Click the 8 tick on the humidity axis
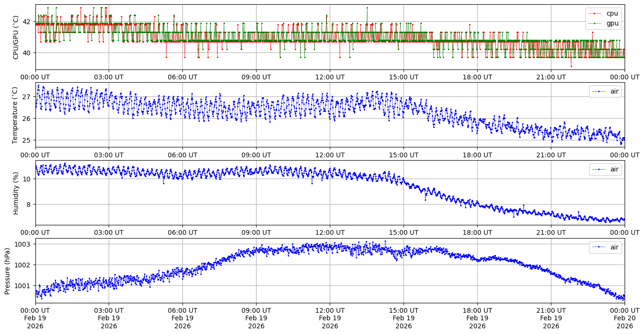The height and width of the screenshot is (334, 644). [x=29, y=205]
